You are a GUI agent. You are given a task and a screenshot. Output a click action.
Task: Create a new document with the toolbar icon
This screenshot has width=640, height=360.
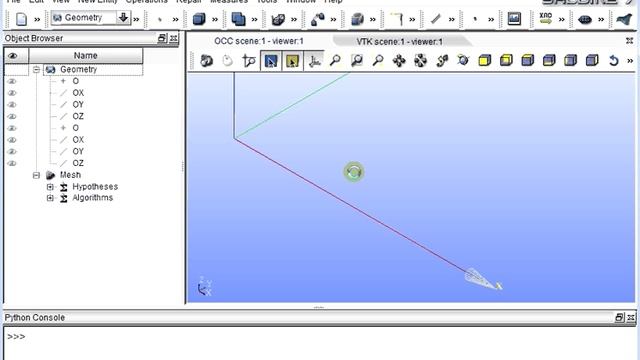(x=21, y=19)
